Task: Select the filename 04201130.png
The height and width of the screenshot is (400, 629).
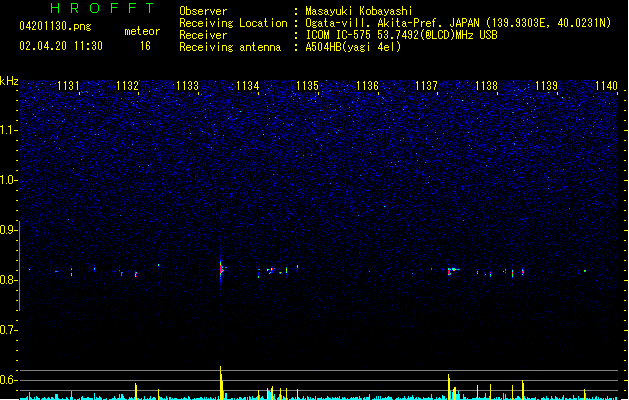Action: coord(55,26)
